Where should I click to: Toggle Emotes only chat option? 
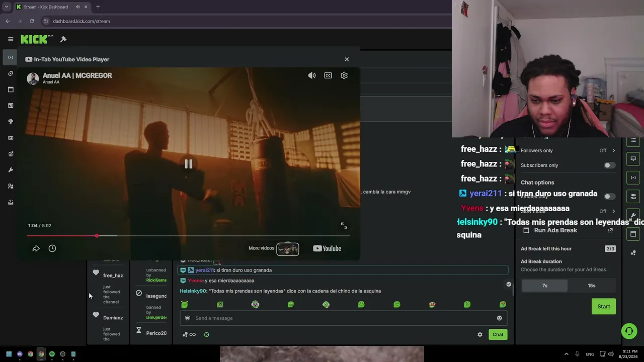pyautogui.click(x=609, y=197)
